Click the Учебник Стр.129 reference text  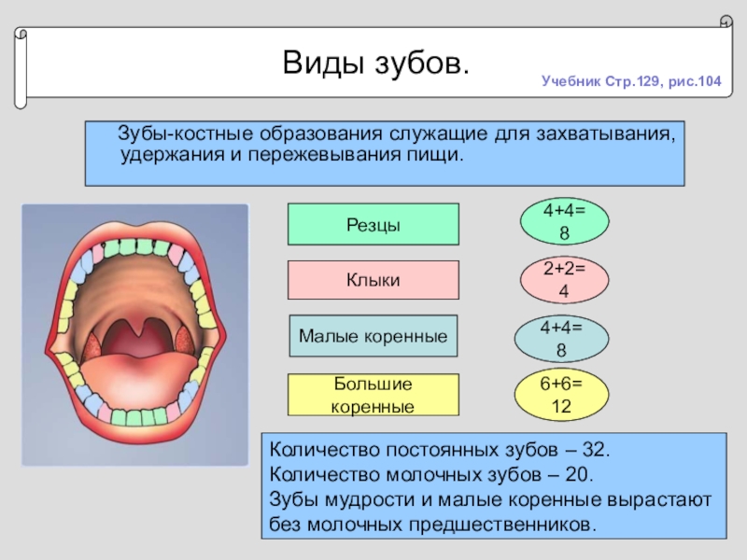point(631,81)
